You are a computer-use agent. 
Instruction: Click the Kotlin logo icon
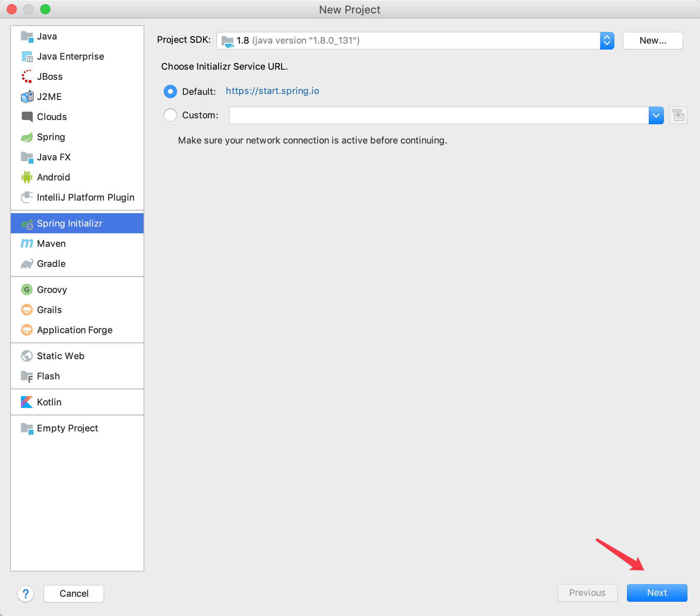[x=27, y=402]
